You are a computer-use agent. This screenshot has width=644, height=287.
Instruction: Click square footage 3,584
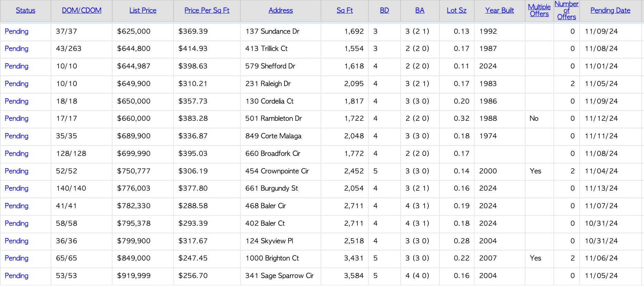(x=354, y=276)
